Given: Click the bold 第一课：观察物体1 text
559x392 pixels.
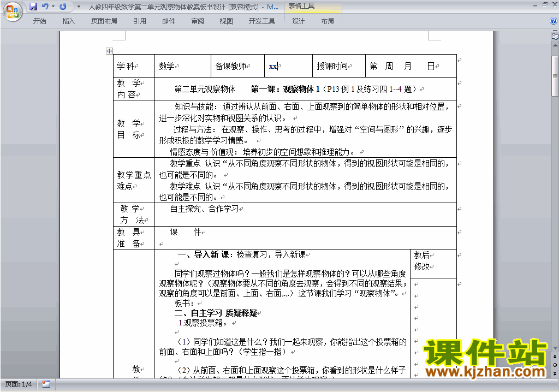Looking at the screenshot, I should tap(285, 89).
